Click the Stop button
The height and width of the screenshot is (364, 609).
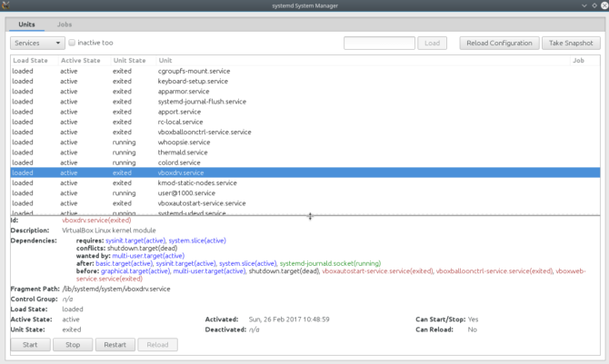[73, 345]
